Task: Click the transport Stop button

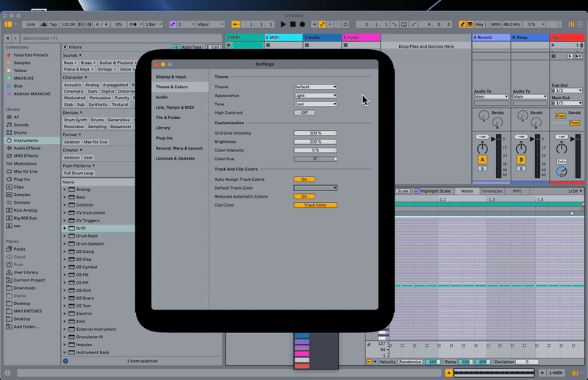Action: tap(292, 24)
